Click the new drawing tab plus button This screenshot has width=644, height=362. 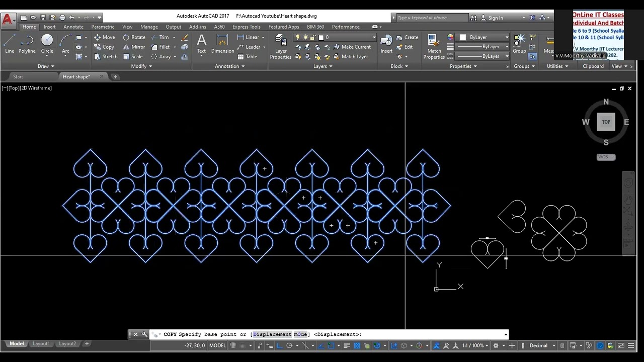click(115, 77)
